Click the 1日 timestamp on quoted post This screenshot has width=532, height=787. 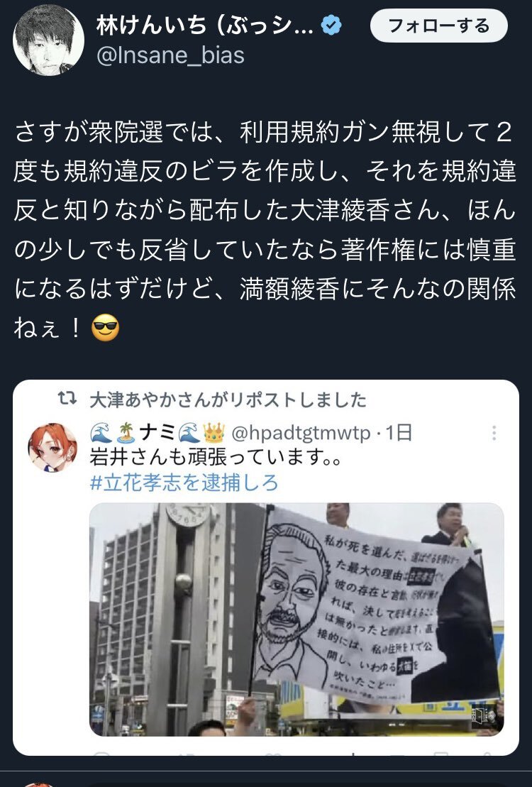point(399,433)
